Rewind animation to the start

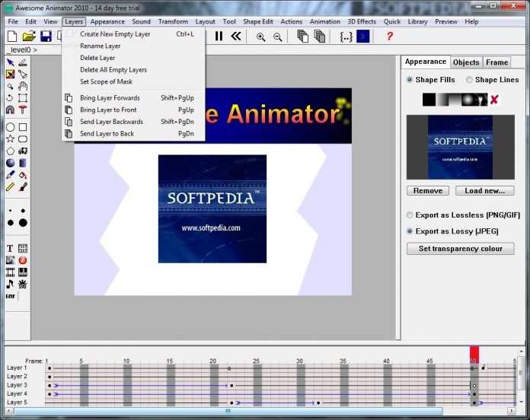tap(236, 36)
